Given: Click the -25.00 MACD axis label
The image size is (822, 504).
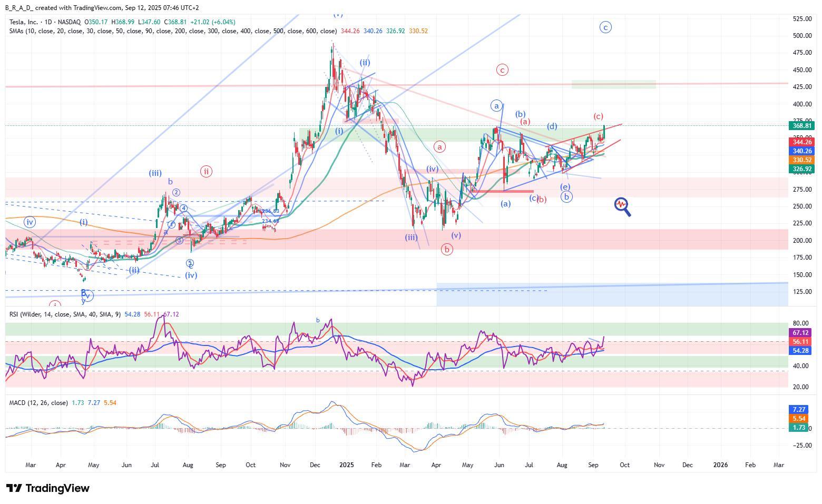Looking at the screenshot, I should click(x=801, y=446).
